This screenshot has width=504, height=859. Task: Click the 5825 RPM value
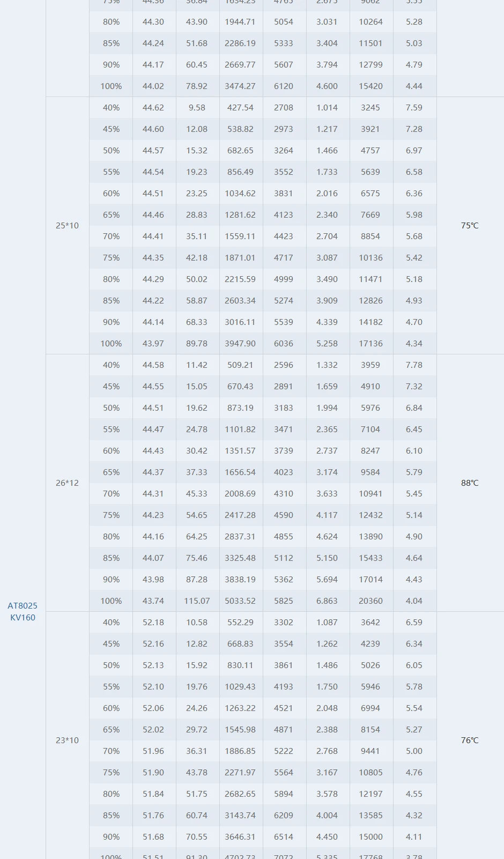point(284,601)
